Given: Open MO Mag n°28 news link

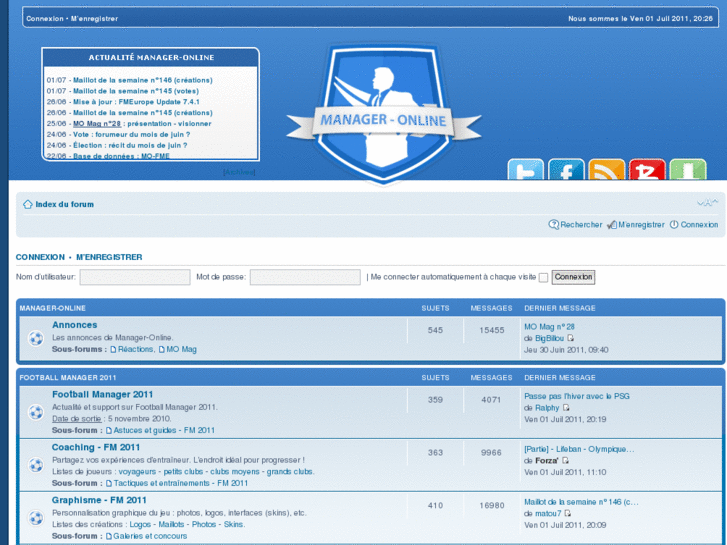Looking at the screenshot, I should pyautogui.click(x=97, y=123).
